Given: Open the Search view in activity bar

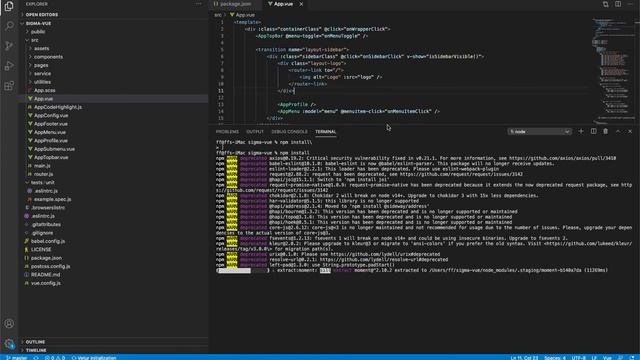Looking at the screenshot, I should [9, 26].
